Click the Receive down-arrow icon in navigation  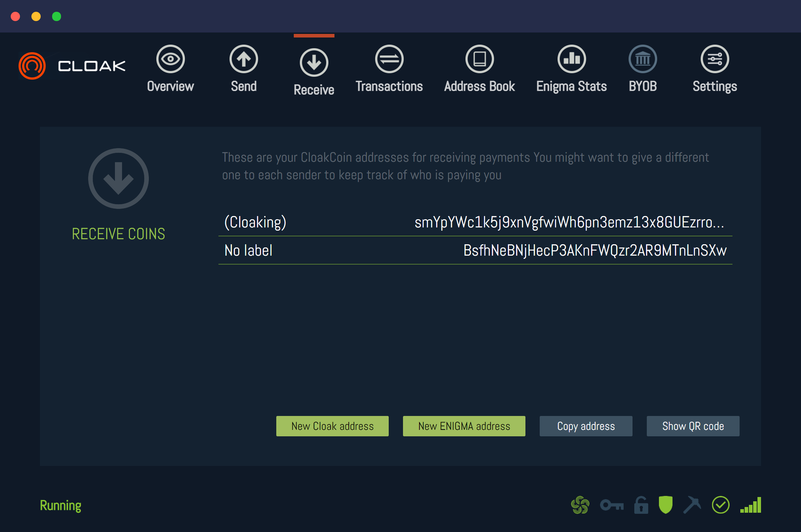(x=314, y=62)
